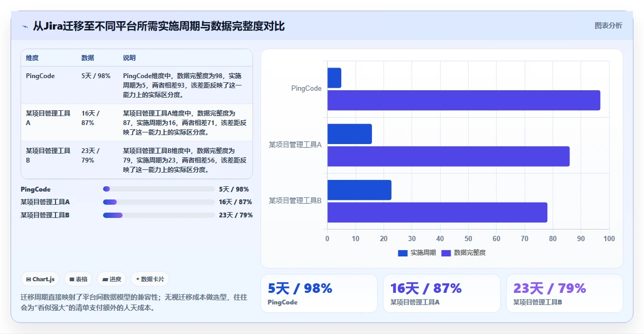Select the 数据卡片 tag
The height and width of the screenshot is (334, 644).
point(150,279)
